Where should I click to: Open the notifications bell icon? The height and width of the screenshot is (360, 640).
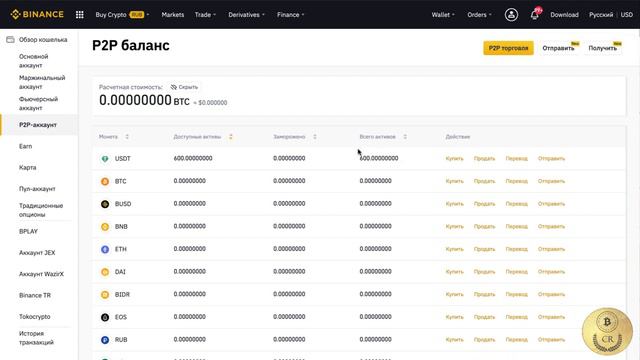coord(534,15)
